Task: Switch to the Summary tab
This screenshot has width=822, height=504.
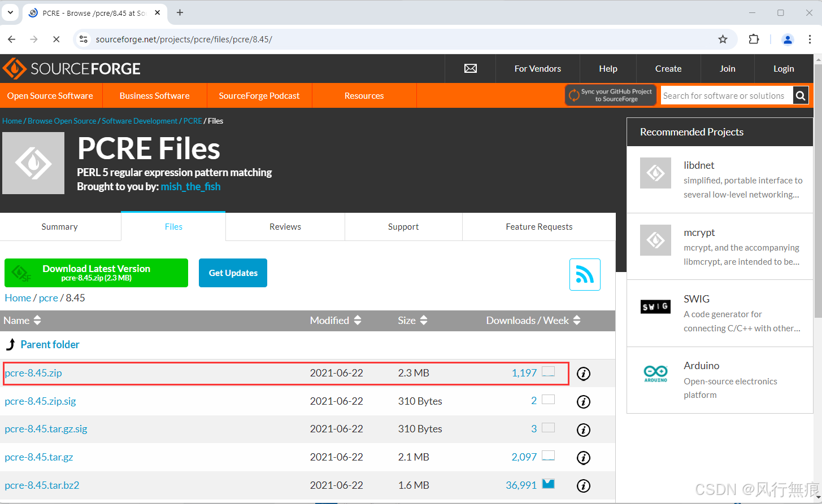Action: (x=60, y=227)
